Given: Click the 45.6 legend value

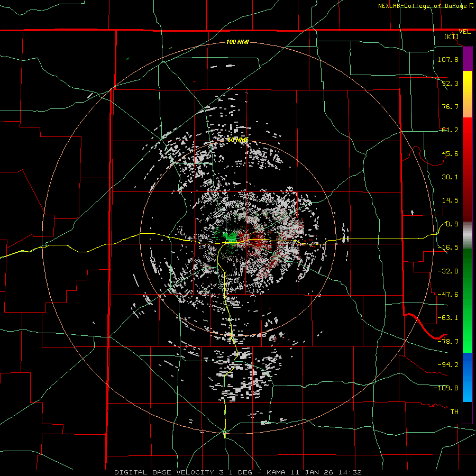Looking at the screenshot, I should click(450, 153).
